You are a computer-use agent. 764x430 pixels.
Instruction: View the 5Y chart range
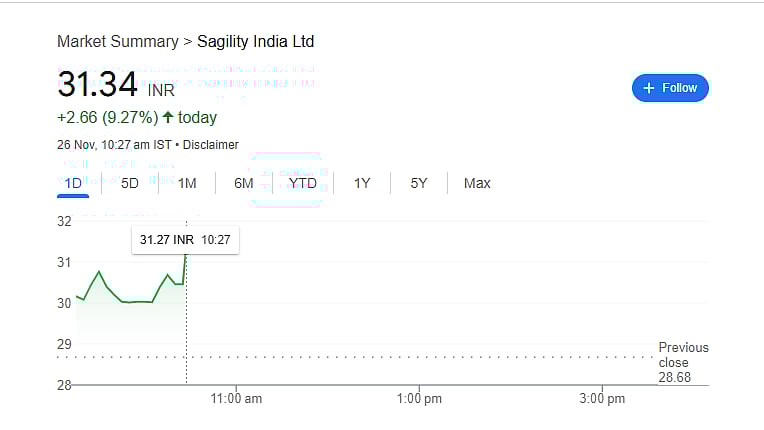pos(419,183)
